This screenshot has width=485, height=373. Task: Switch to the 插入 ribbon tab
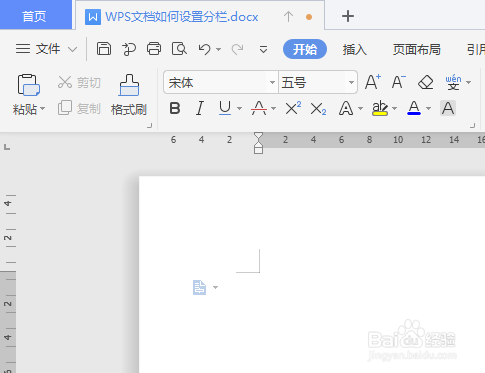[355, 49]
